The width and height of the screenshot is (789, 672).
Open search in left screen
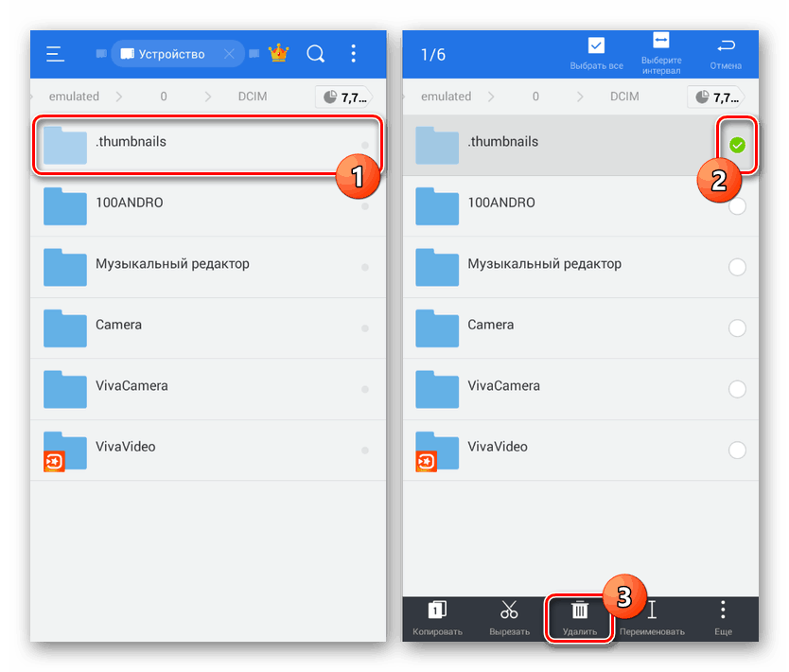[315, 53]
